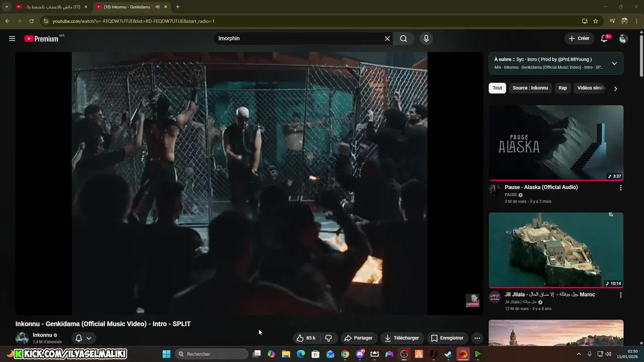Open the Créer menu
The width and height of the screenshot is (644, 362).
(579, 39)
